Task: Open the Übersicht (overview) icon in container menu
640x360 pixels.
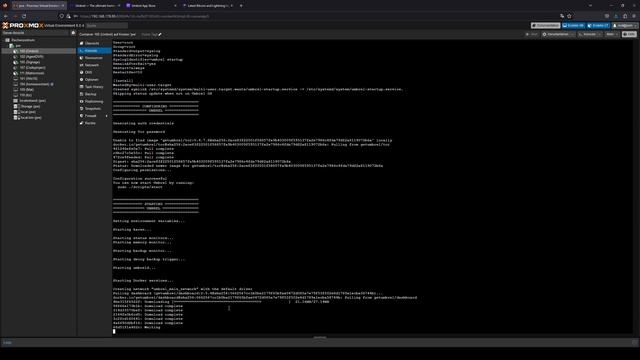Action: pos(82,43)
